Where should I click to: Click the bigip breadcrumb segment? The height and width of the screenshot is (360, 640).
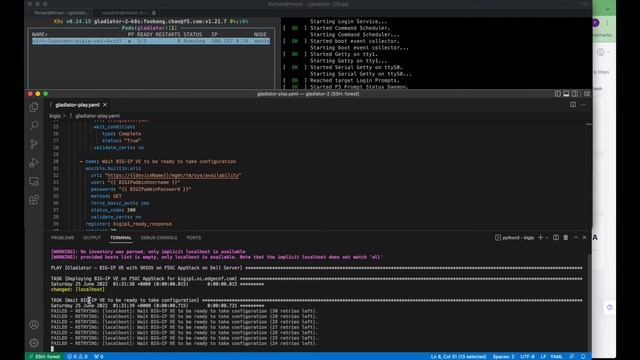click(55, 116)
